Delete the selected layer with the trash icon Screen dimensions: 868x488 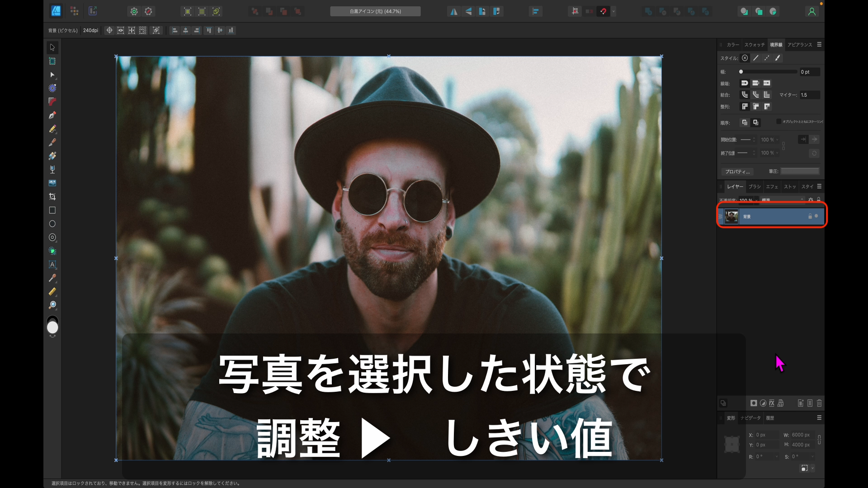pyautogui.click(x=819, y=403)
